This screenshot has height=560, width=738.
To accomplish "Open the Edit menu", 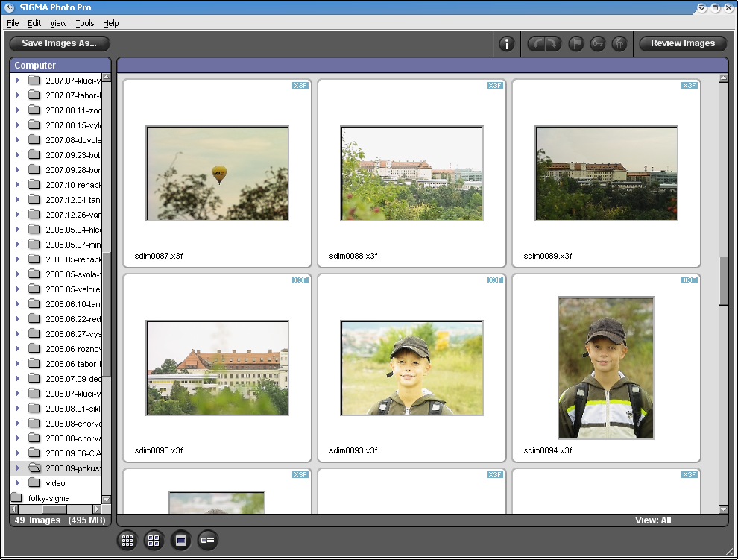I will (x=34, y=23).
